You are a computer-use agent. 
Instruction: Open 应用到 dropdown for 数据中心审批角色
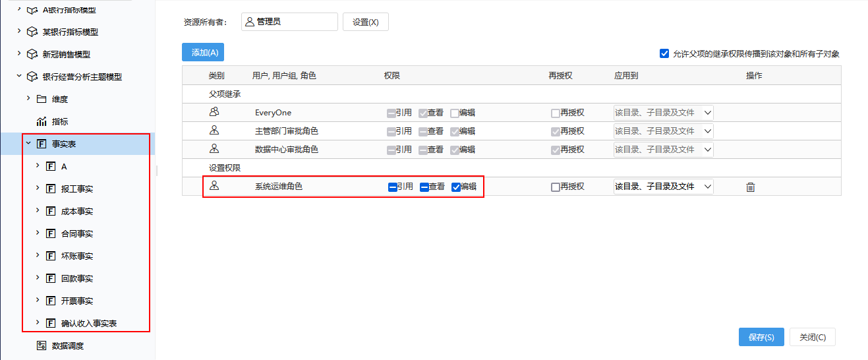(663, 150)
